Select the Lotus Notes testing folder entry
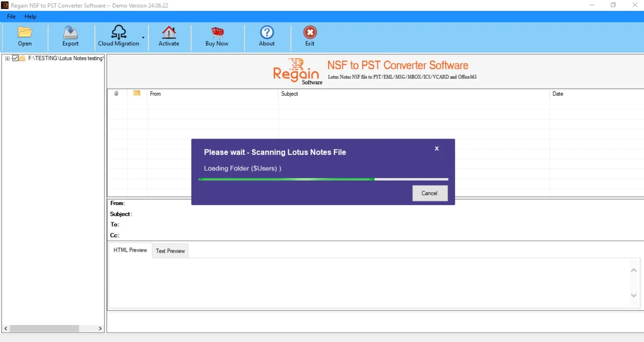644x342 pixels. click(x=66, y=58)
